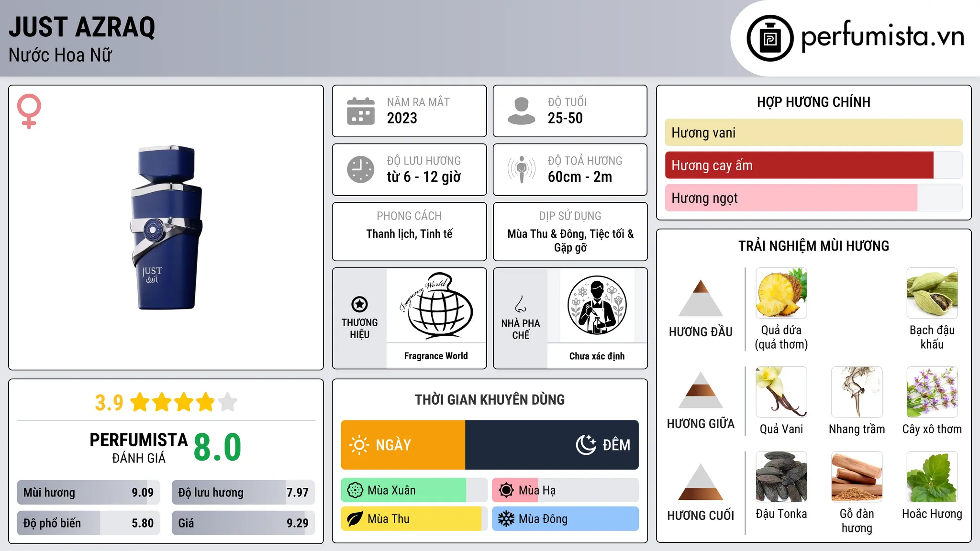The height and width of the screenshot is (551, 980).
Task: Click the Độ phổ biến 5.80 score bar
Action: pyautogui.click(x=89, y=523)
